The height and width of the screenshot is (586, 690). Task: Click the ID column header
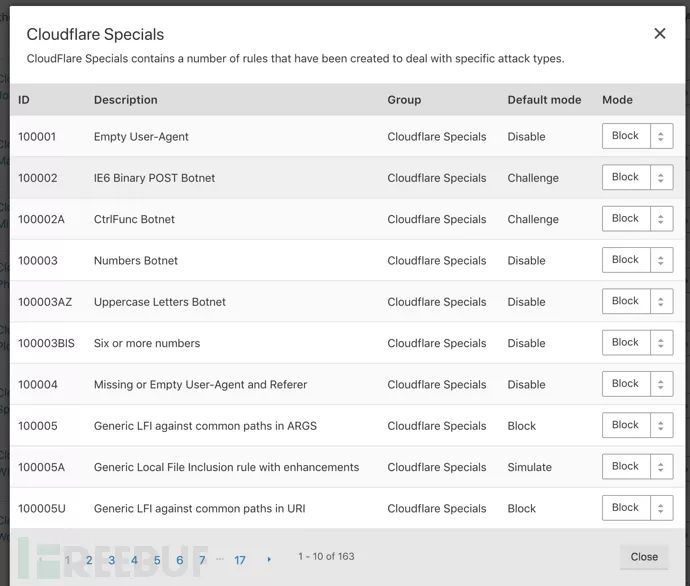coord(24,100)
